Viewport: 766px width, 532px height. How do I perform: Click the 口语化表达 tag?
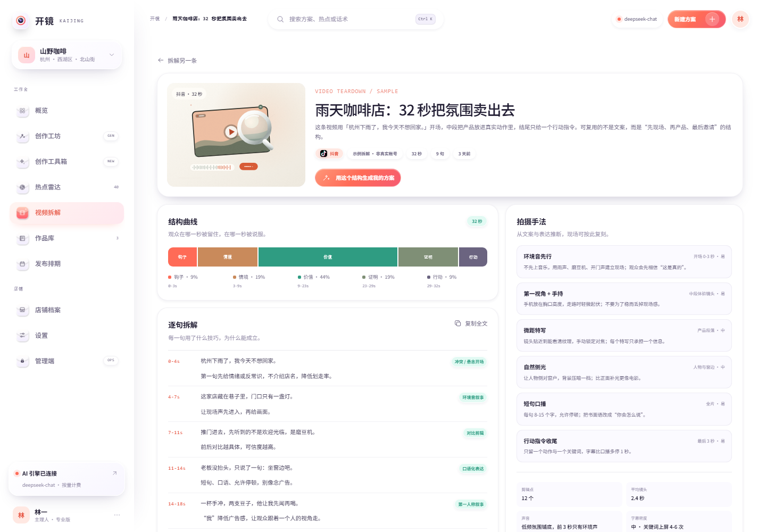tap(473, 469)
